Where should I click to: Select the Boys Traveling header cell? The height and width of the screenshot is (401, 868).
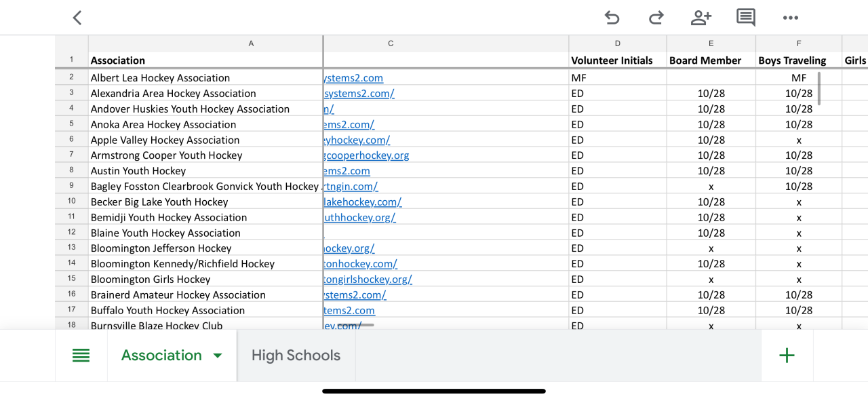pos(792,60)
